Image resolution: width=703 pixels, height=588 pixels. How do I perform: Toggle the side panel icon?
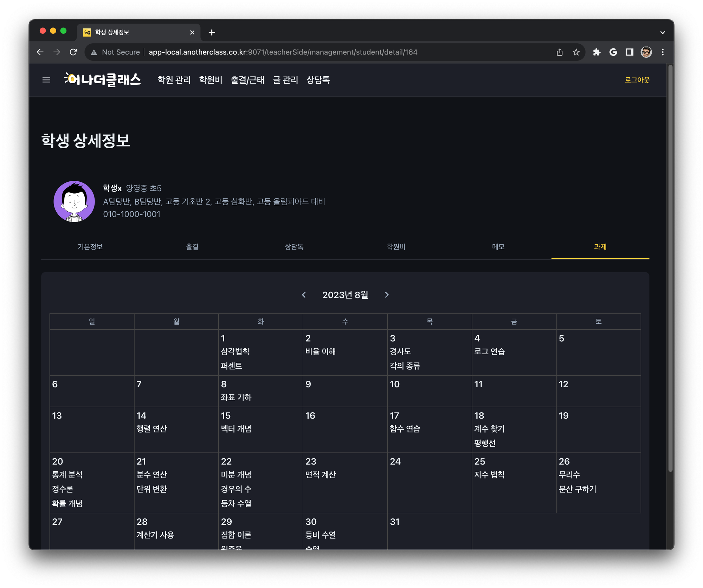(x=630, y=52)
